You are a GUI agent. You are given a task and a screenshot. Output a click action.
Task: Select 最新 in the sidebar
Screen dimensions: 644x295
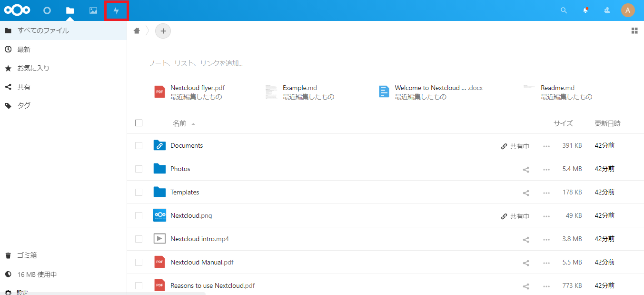click(63, 50)
